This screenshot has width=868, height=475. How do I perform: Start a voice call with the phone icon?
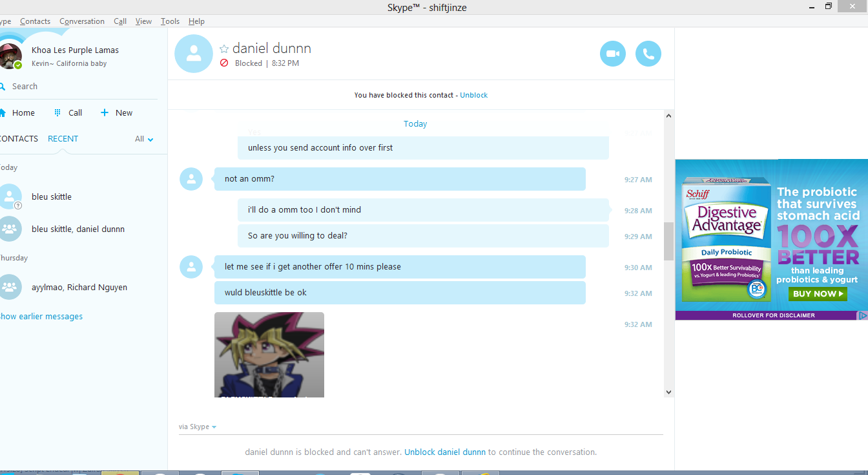(x=648, y=54)
